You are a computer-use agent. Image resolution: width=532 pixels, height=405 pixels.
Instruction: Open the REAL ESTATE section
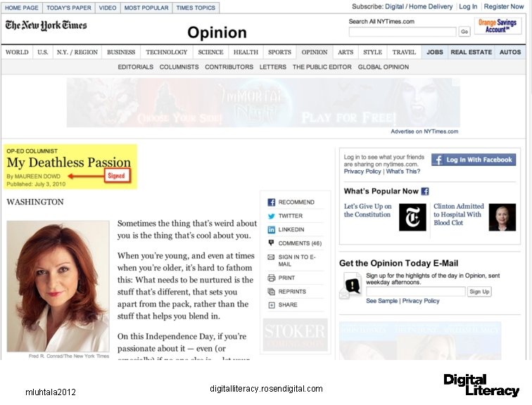click(471, 52)
